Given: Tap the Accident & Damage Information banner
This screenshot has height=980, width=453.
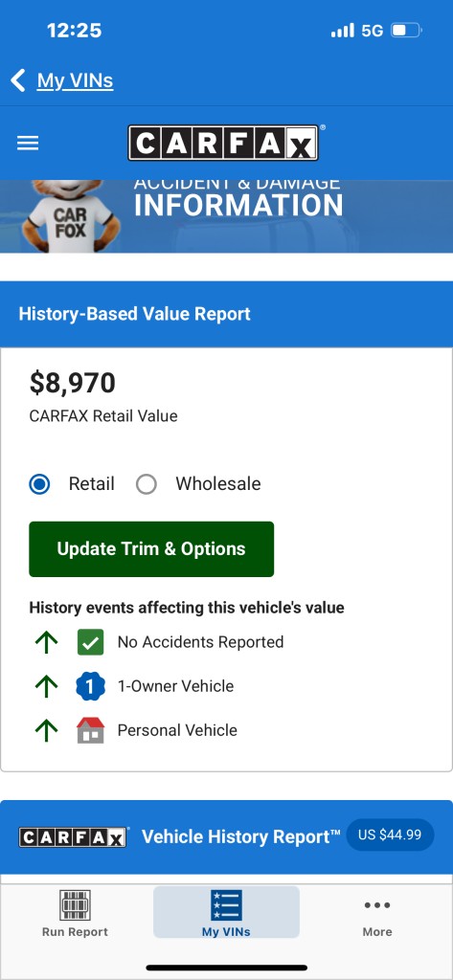Looking at the screenshot, I should click(x=226, y=216).
